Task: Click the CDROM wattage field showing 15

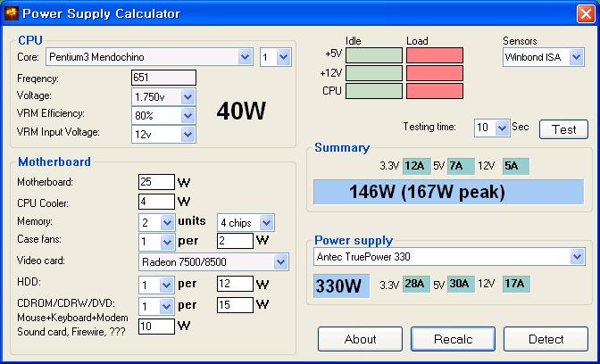Action: (x=235, y=305)
